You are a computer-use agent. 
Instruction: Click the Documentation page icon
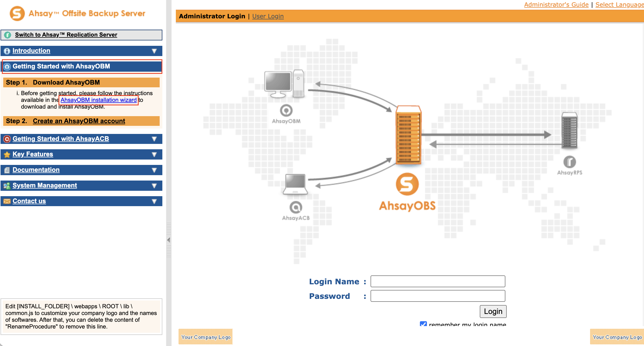(7, 170)
